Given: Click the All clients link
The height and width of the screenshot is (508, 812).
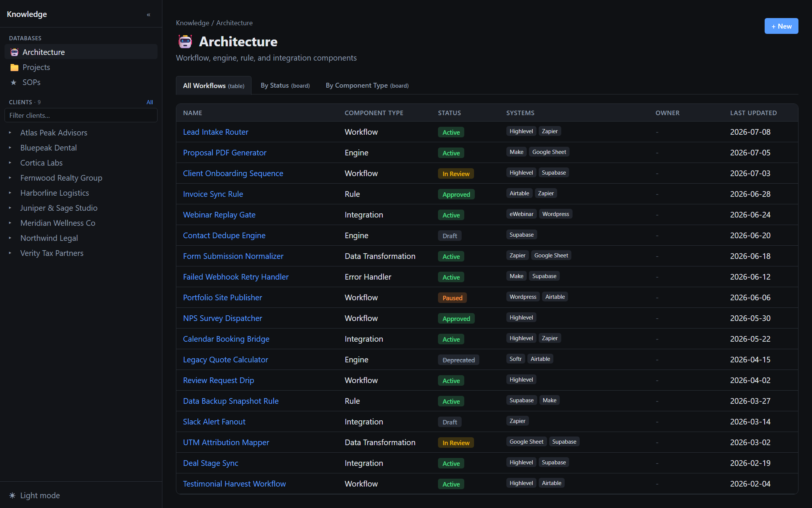Looking at the screenshot, I should pos(150,102).
